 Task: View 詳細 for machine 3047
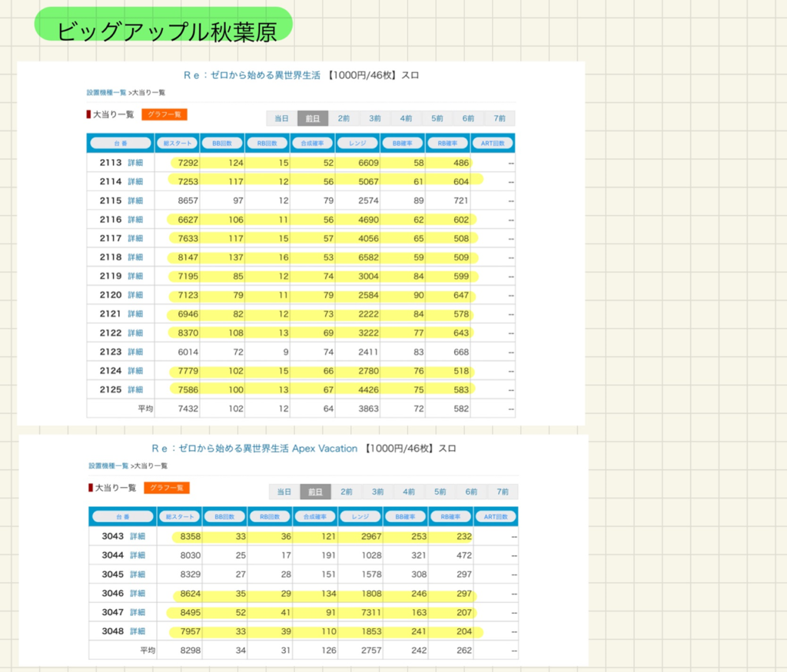pos(138,612)
